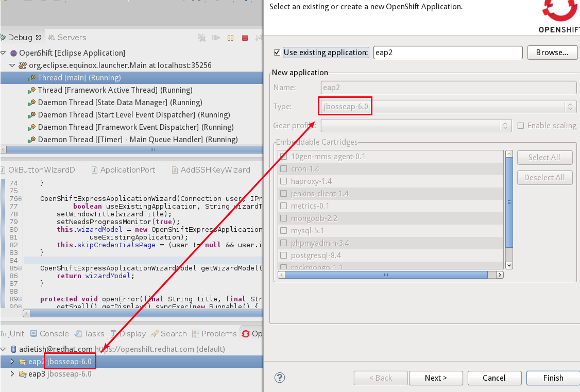Select Daemon Thread [Start Level Event Dispatcher]

point(132,115)
